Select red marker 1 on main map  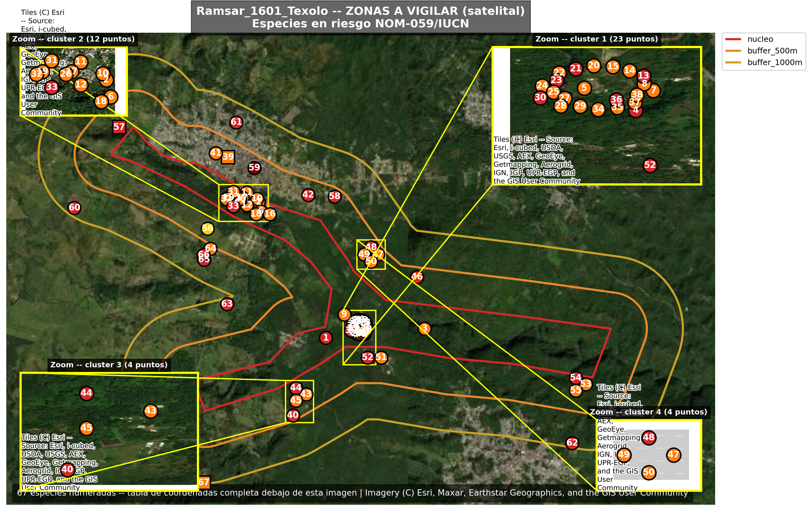coord(326,338)
